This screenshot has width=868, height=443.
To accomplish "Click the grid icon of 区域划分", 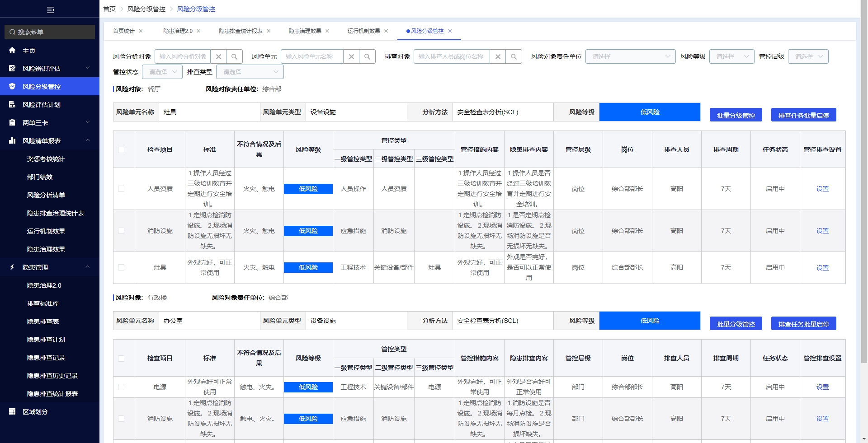I will tap(12, 412).
